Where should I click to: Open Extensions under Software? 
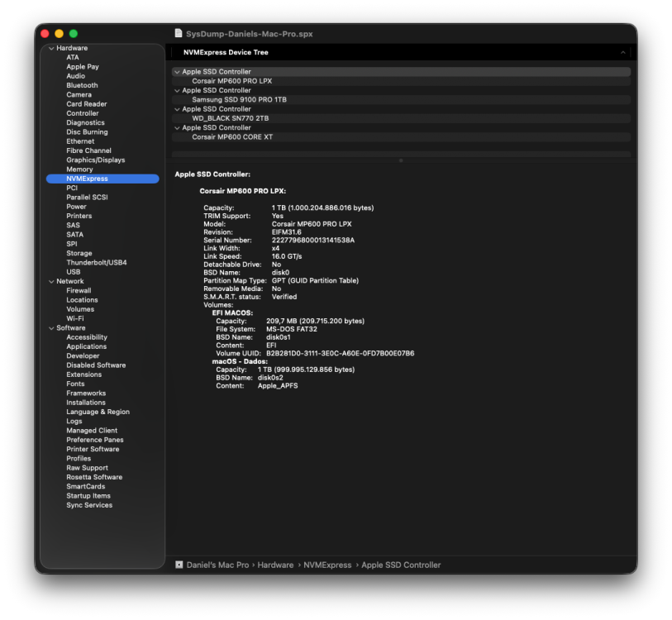click(x=84, y=374)
